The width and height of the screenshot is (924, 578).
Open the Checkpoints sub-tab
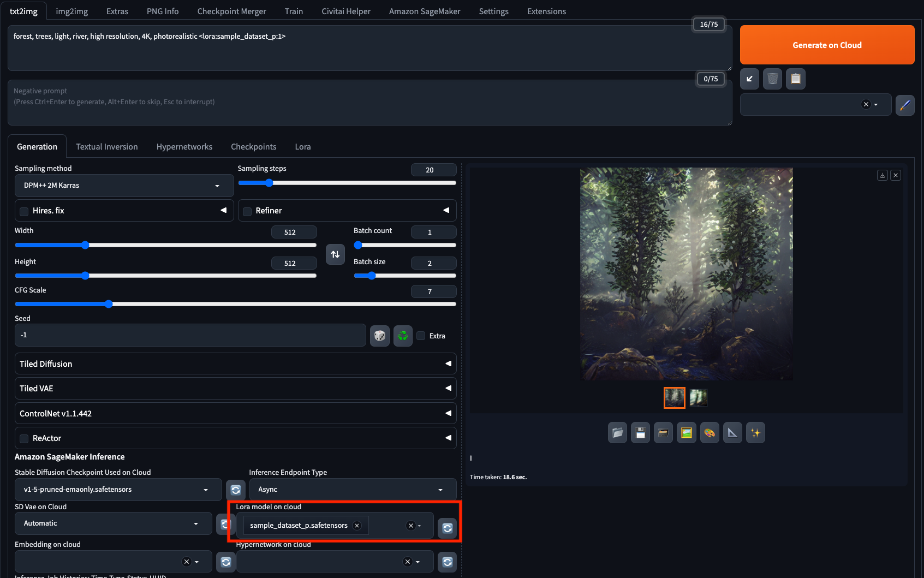pyautogui.click(x=254, y=146)
